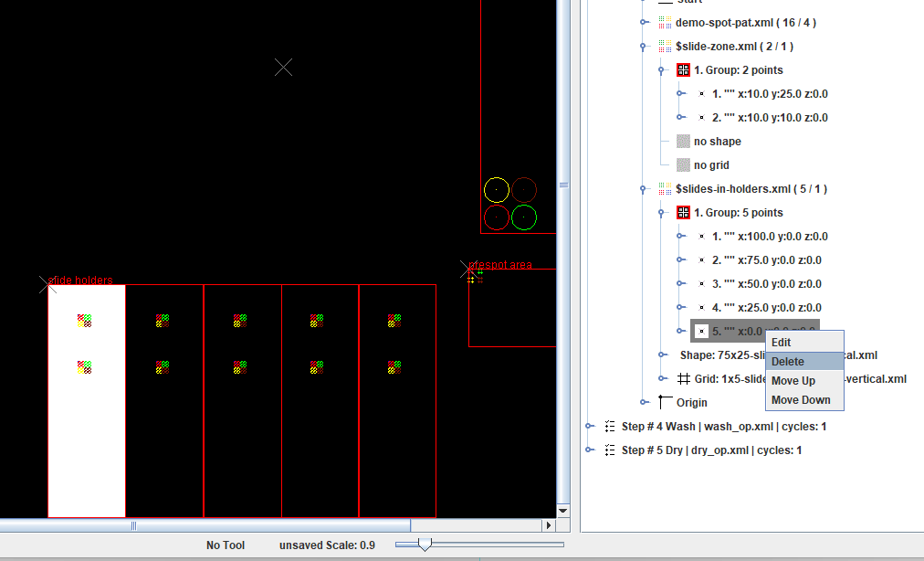Expand the Step # 5 Dry node

click(x=590, y=450)
